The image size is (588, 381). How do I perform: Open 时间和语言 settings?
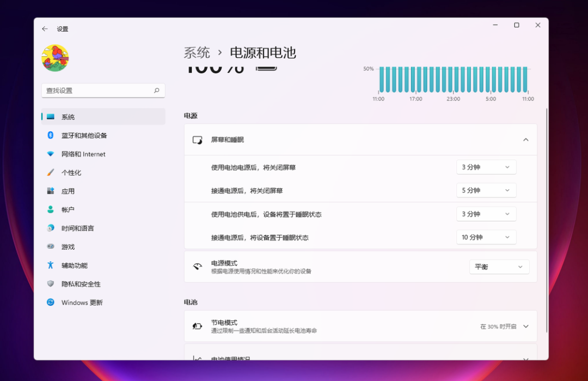(103, 228)
